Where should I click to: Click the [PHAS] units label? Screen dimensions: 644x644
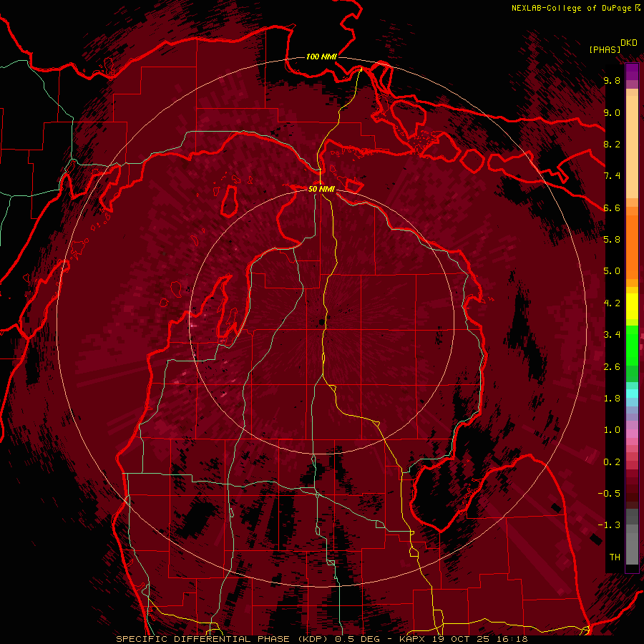click(x=605, y=50)
